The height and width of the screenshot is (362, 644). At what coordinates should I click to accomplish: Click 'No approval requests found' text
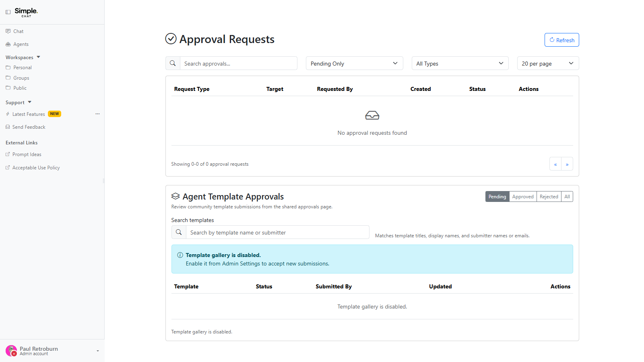point(372,133)
